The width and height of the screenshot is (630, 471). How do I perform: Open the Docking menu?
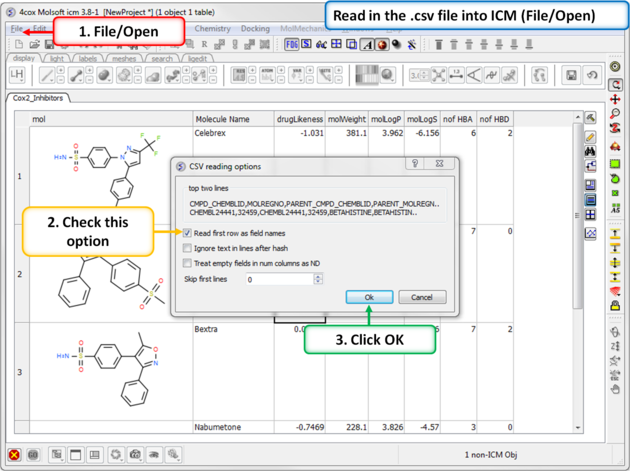[x=255, y=29]
